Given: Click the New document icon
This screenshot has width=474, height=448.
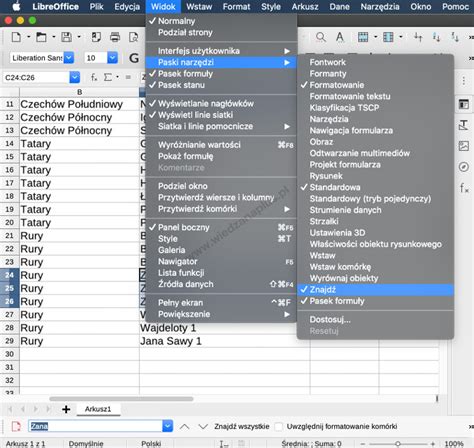Looking at the screenshot, I should pos(16,37).
